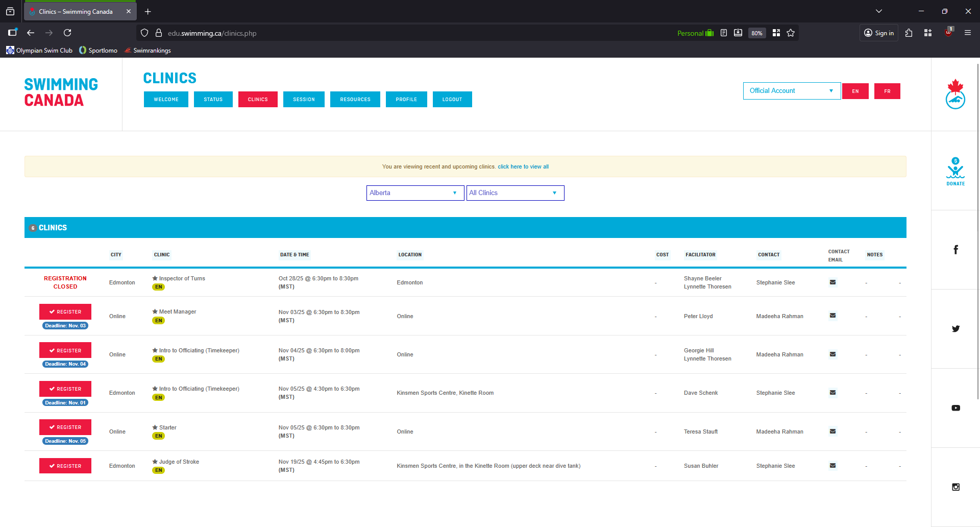Click the 80% zoom level indicator
This screenshot has width=980, height=527.
(x=756, y=33)
